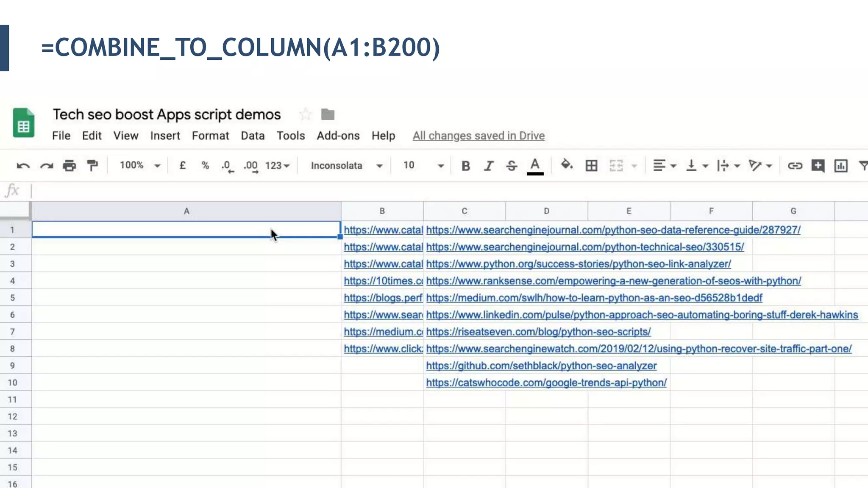Viewport: 868px width, 488px height.
Task: Toggle Italic formatting
Action: [x=489, y=166]
